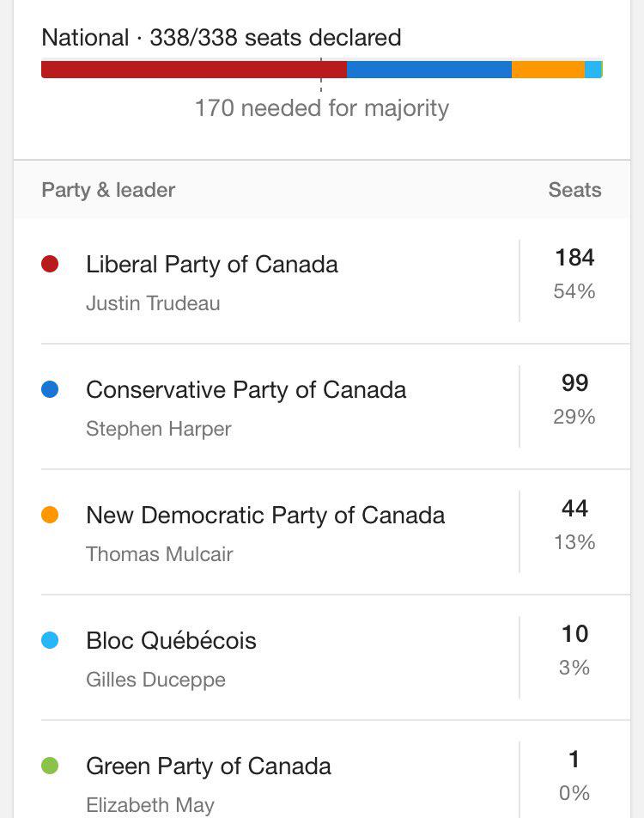Click leader name Thomas Mulcair

159,554
